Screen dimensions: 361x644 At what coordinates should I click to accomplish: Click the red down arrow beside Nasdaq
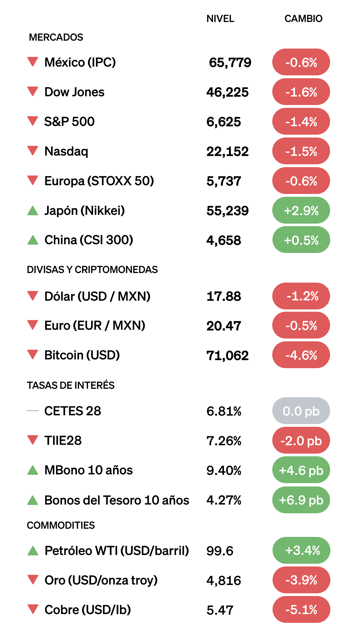click(x=33, y=150)
